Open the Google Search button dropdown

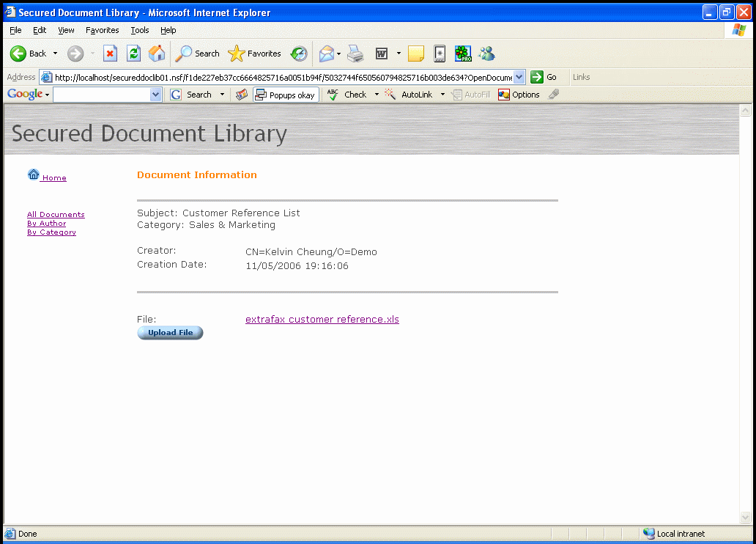pos(222,94)
